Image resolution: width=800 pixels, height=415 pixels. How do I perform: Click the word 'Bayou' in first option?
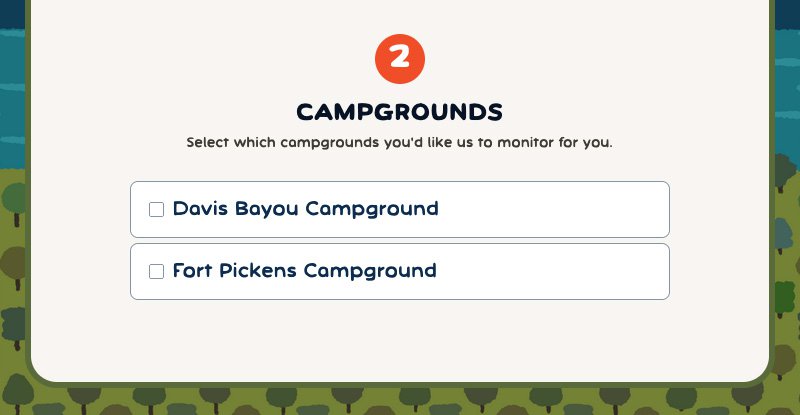tap(266, 209)
